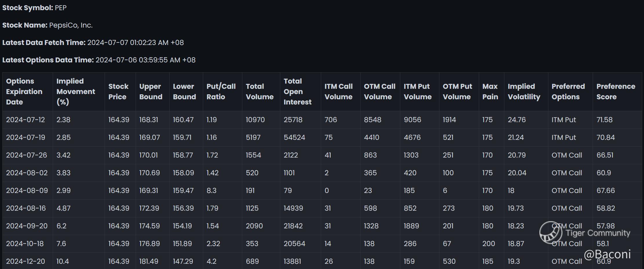Viewport: 644px width, 269px height.
Task: Select the Implied Volatility column header
Action: tap(524, 91)
